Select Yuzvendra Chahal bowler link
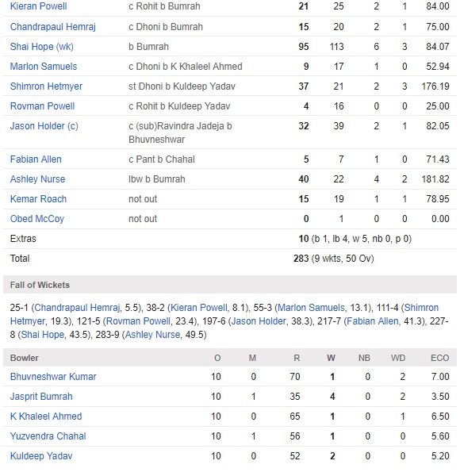Viewport: 464px width, 476px height. click(48, 436)
